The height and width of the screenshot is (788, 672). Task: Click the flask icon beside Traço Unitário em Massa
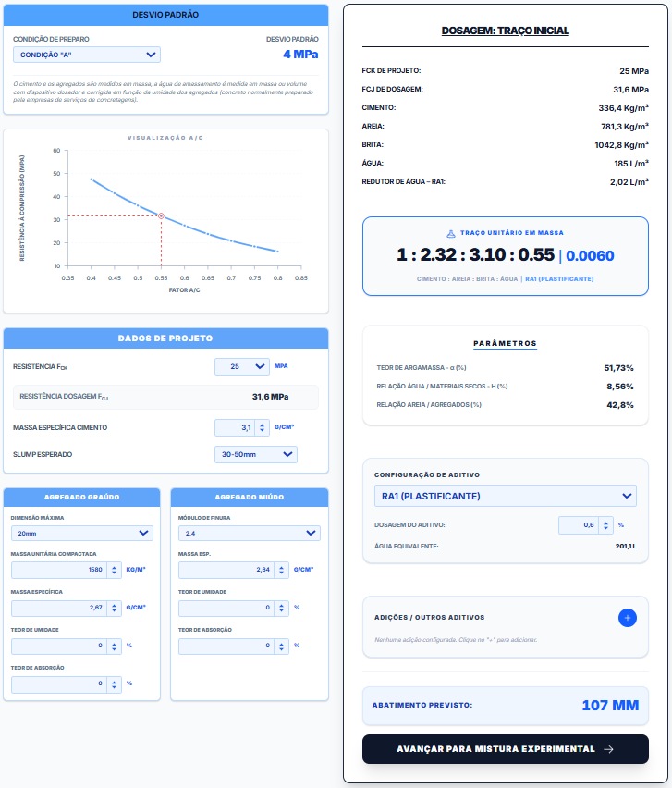click(x=449, y=233)
